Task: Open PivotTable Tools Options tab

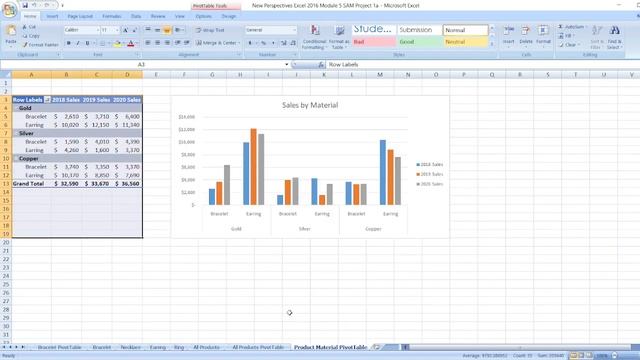Action: (x=203, y=16)
